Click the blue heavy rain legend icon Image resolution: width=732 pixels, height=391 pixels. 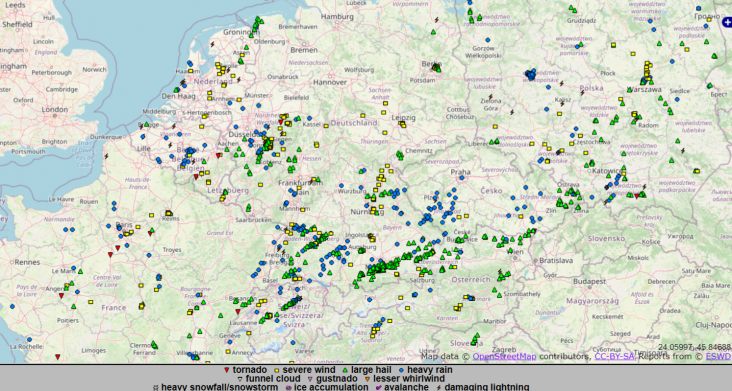pyautogui.click(x=401, y=370)
